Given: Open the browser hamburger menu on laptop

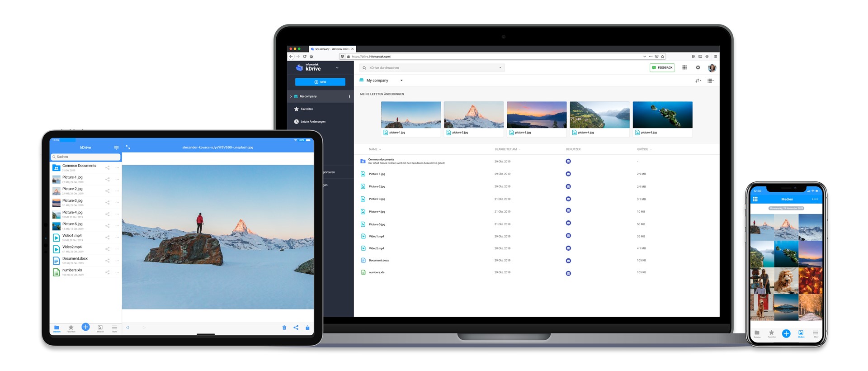Looking at the screenshot, I should click(715, 57).
